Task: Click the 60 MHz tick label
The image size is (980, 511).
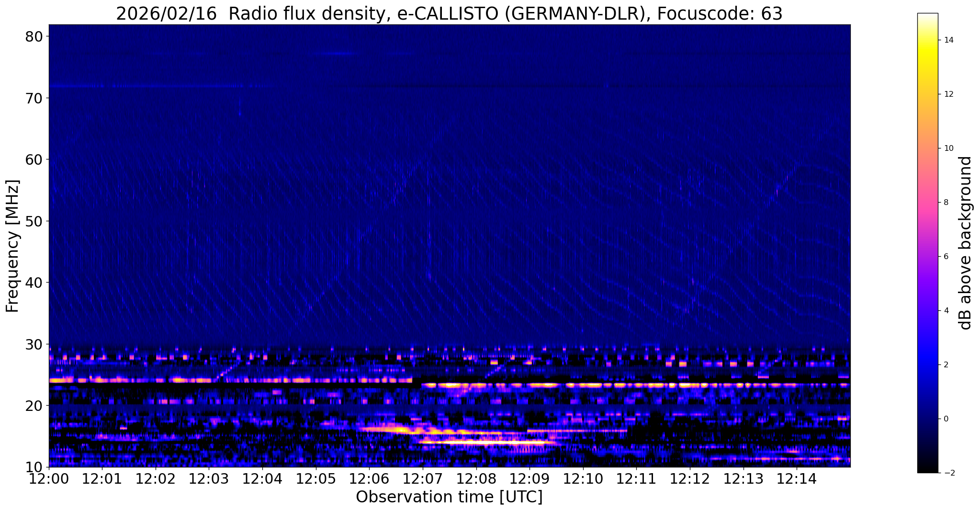Action: (34, 159)
